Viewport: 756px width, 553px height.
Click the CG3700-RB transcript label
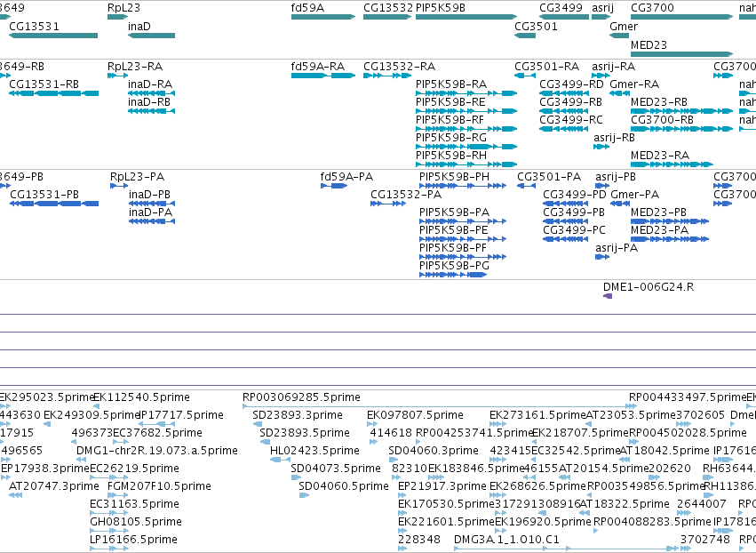[x=662, y=120]
